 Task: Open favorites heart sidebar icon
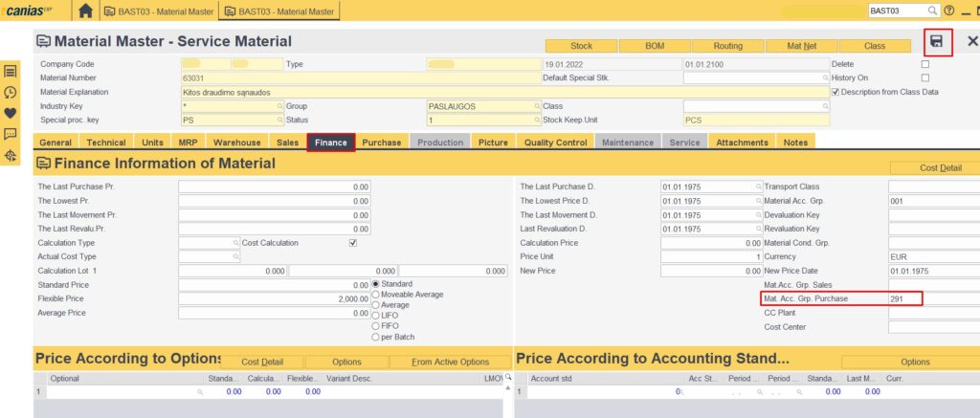[11, 113]
